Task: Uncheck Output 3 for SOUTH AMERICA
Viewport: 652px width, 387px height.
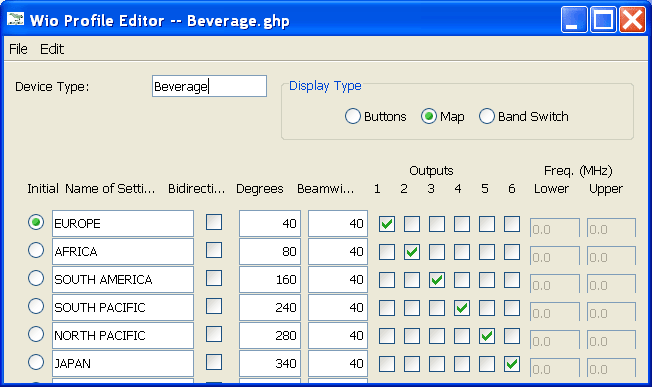Action: 437,280
